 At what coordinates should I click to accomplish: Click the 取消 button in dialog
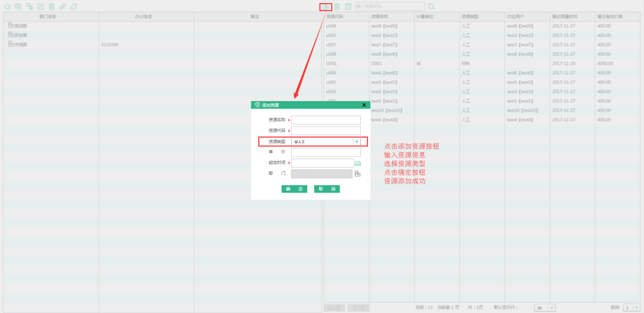tap(327, 189)
